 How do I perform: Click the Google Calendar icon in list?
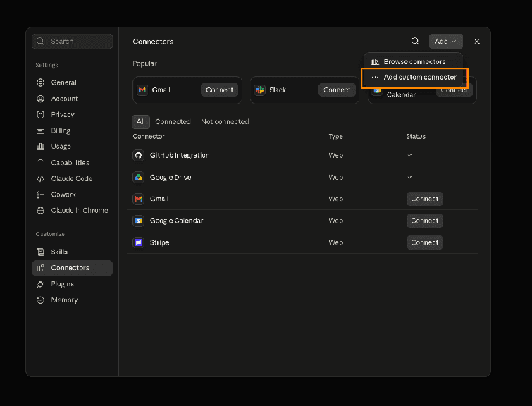(x=138, y=221)
